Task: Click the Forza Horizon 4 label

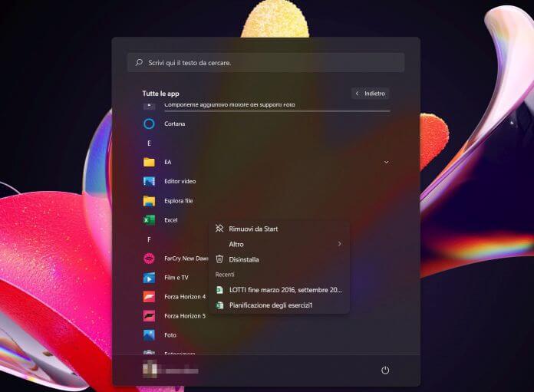Action: (185, 297)
